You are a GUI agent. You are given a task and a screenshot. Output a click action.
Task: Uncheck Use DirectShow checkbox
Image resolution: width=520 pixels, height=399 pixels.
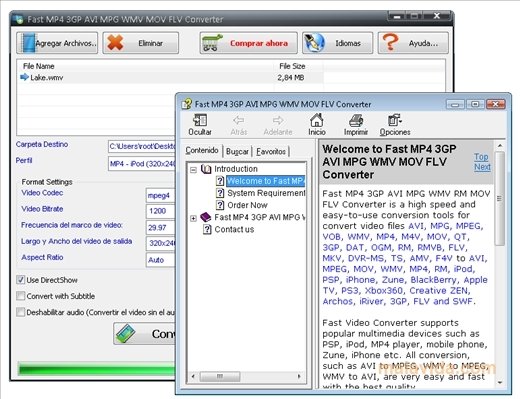coord(21,280)
